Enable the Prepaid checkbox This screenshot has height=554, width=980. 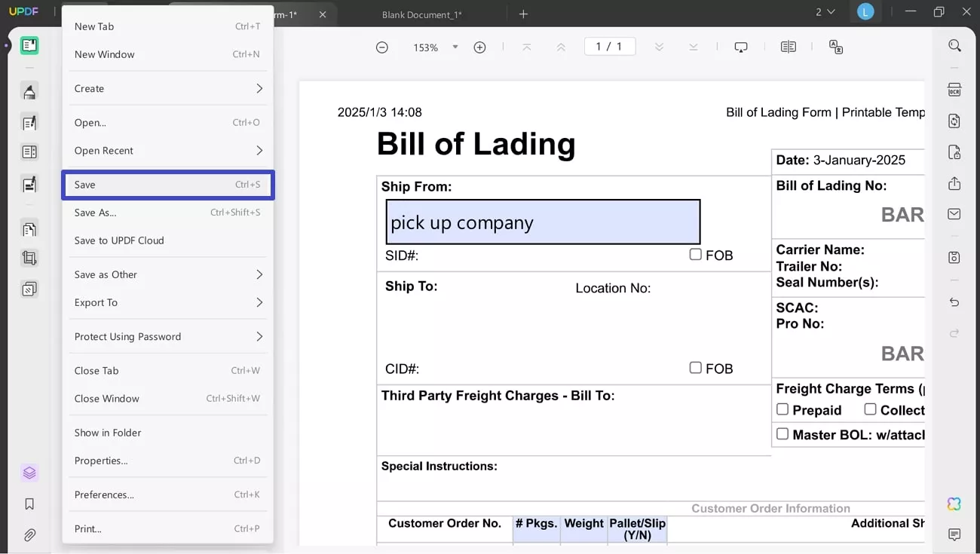[x=782, y=409]
